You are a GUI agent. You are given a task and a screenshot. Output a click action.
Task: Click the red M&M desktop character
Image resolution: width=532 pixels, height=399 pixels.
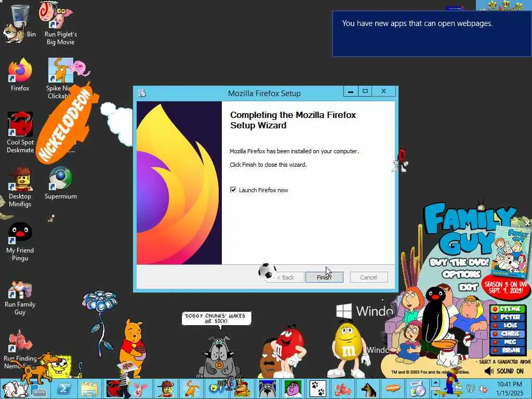coord(290,351)
